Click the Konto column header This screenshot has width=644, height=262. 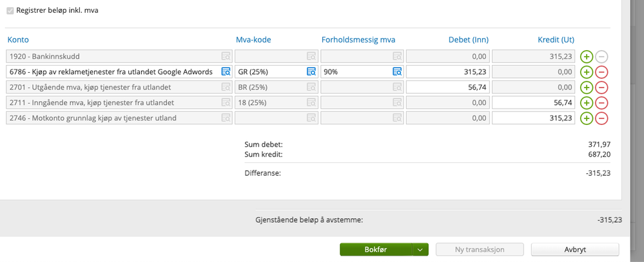tap(17, 40)
